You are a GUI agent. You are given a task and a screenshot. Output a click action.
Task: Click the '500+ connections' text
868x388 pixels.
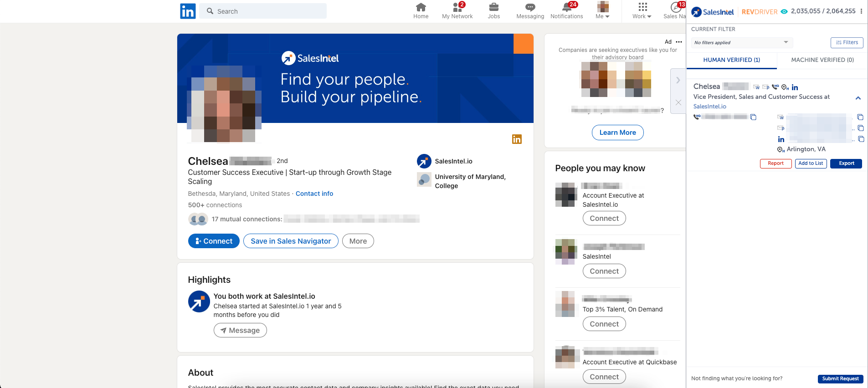215,205
